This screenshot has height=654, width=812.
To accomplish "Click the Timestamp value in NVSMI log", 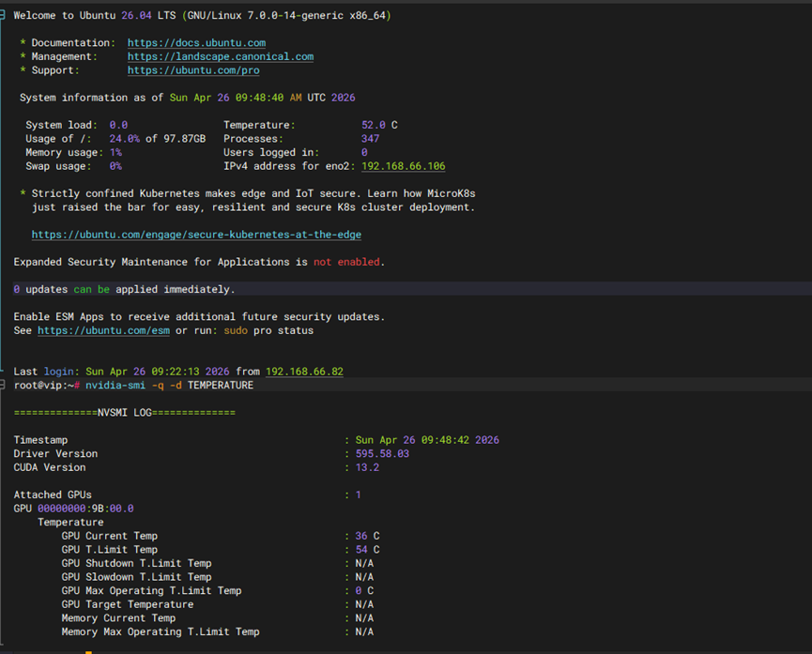I will tap(427, 440).
